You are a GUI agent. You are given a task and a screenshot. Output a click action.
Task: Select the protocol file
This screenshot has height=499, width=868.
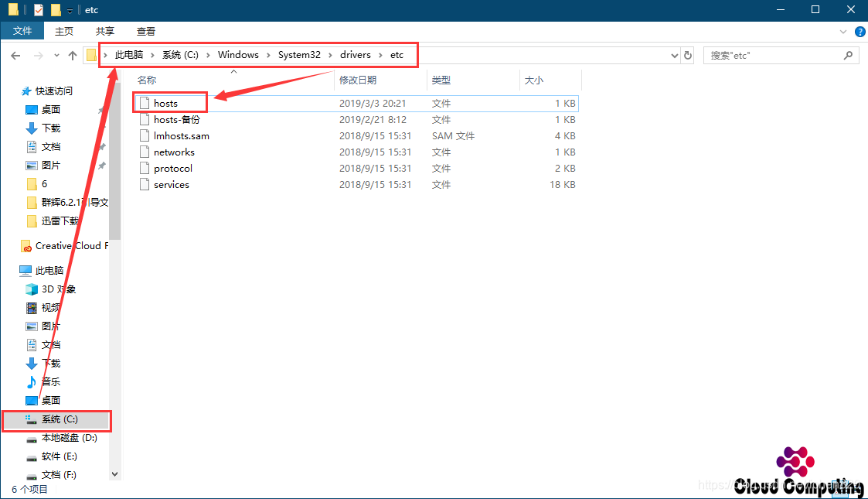[356, 169]
